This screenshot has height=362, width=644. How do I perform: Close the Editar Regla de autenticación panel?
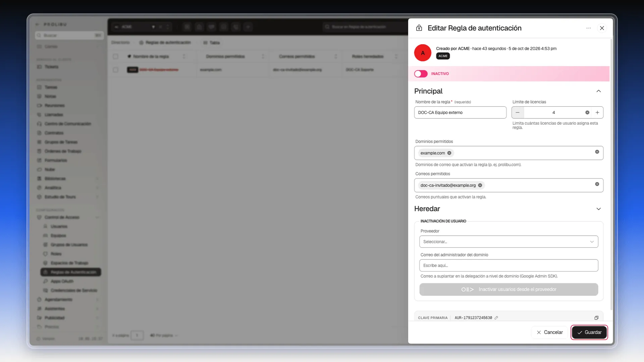click(x=602, y=28)
